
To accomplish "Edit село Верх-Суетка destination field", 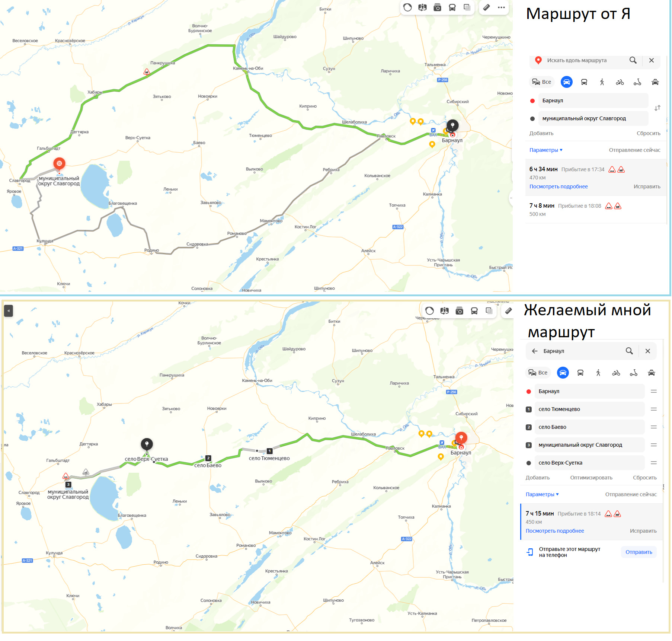I will [589, 463].
